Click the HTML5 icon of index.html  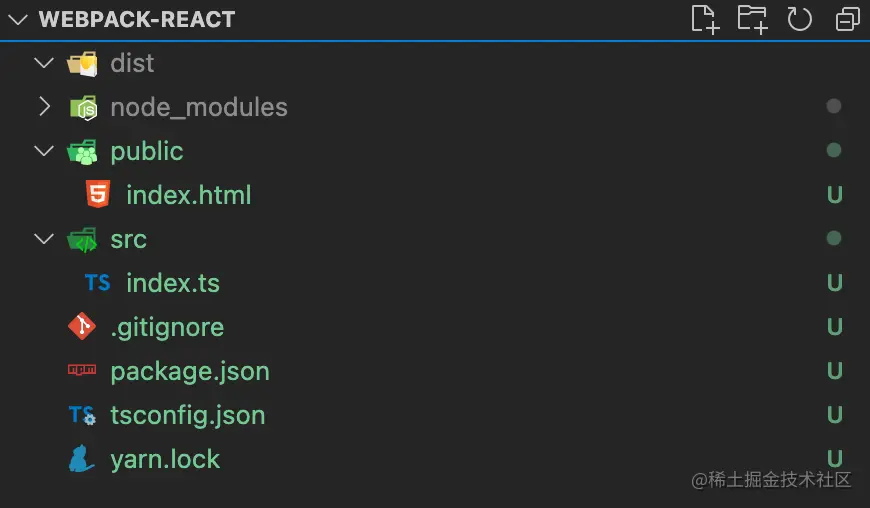97,195
